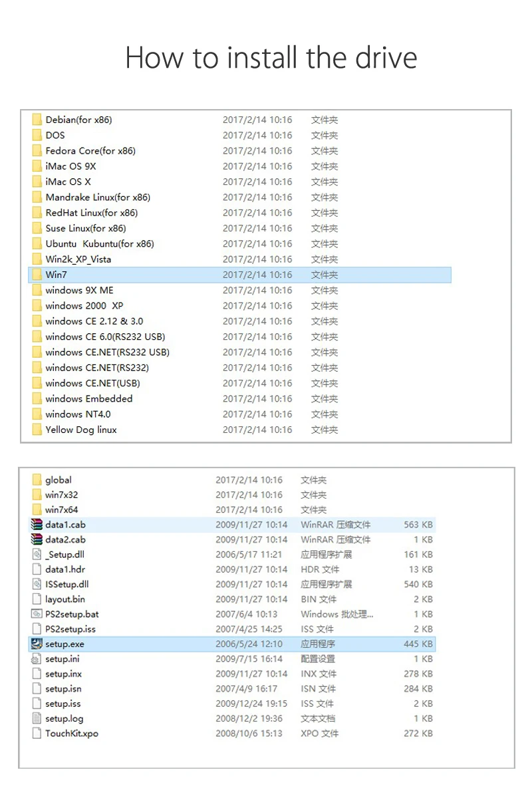Viewport: 532px width, 798px height.
Task: Select the windows 2000 XP folder name
Action: (84, 306)
